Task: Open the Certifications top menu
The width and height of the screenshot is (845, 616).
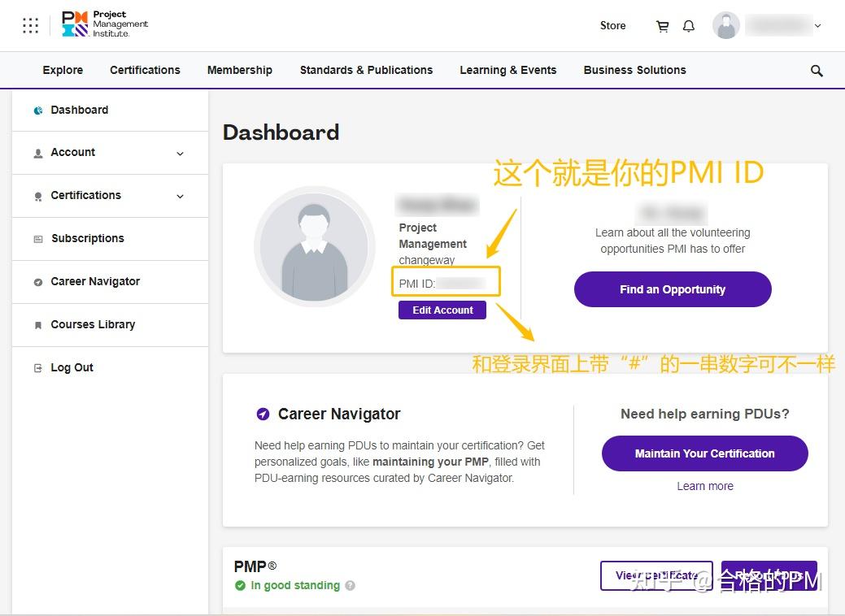Action: tap(145, 70)
